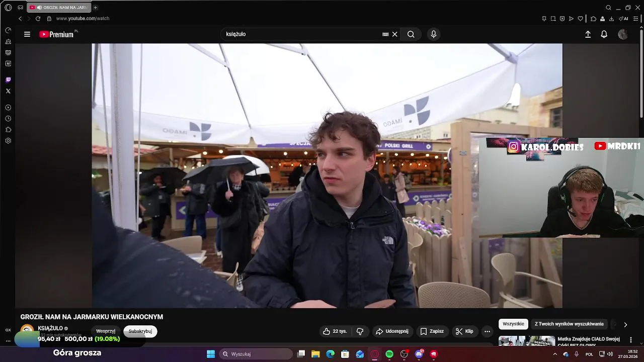Click the video player to pause playback
644x362 pixels.
[x=327, y=175]
